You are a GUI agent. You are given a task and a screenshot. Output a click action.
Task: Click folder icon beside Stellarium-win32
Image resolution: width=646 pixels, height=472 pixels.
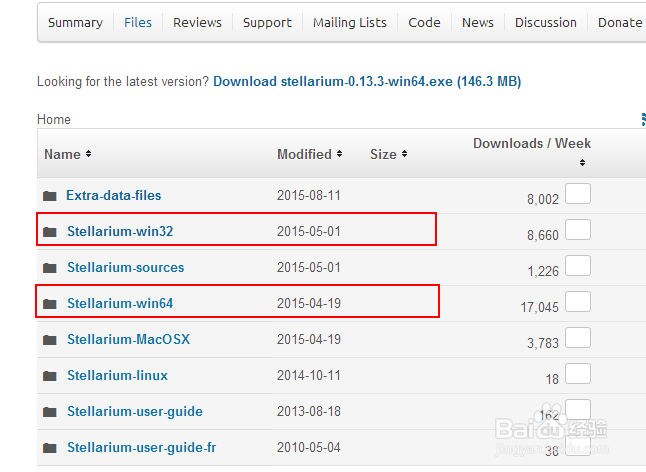click(x=50, y=232)
